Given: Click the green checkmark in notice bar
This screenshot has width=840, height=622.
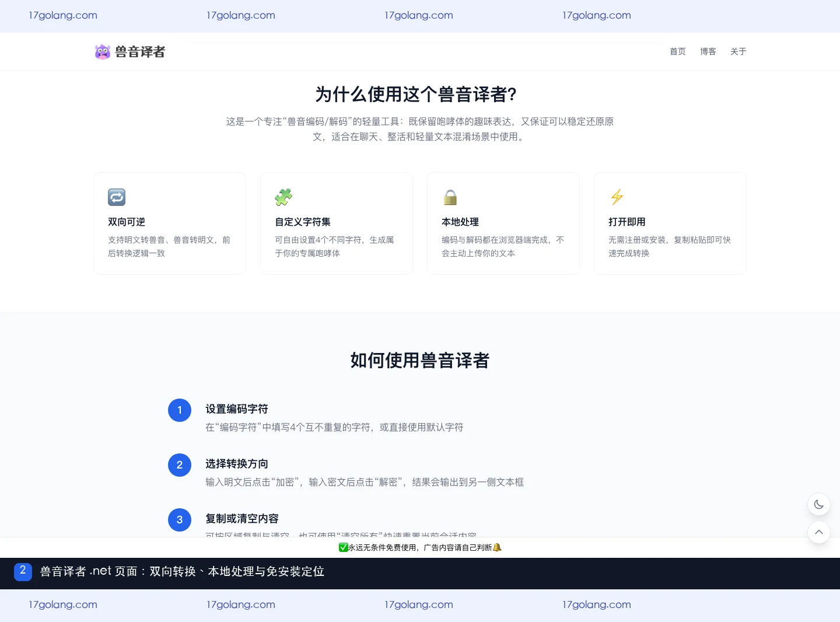Looking at the screenshot, I should (x=343, y=547).
